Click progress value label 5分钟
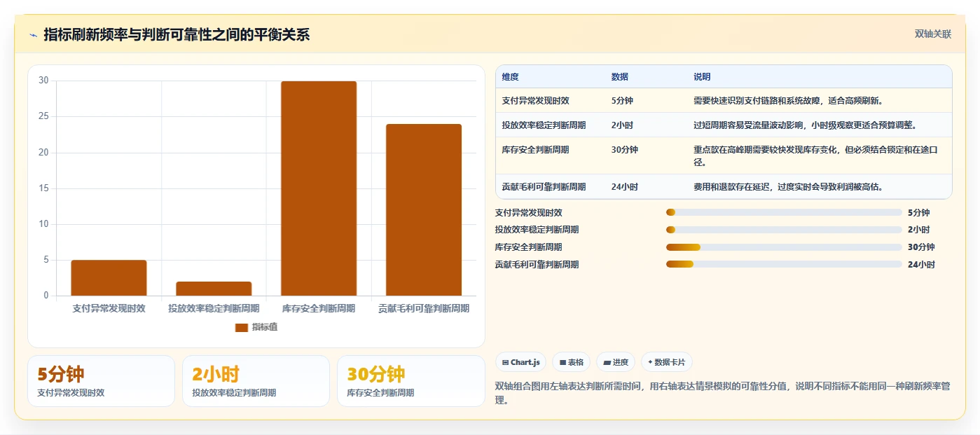 pyautogui.click(x=918, y=212)
